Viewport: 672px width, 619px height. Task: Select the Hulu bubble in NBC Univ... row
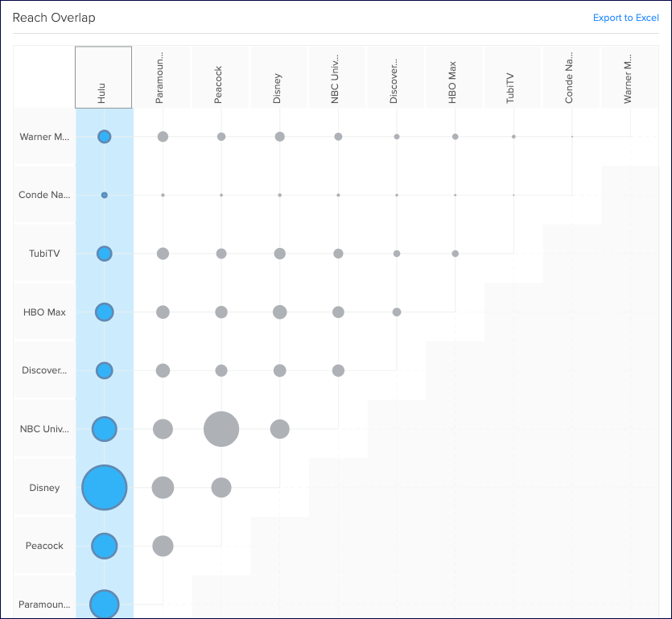(104, 429)
